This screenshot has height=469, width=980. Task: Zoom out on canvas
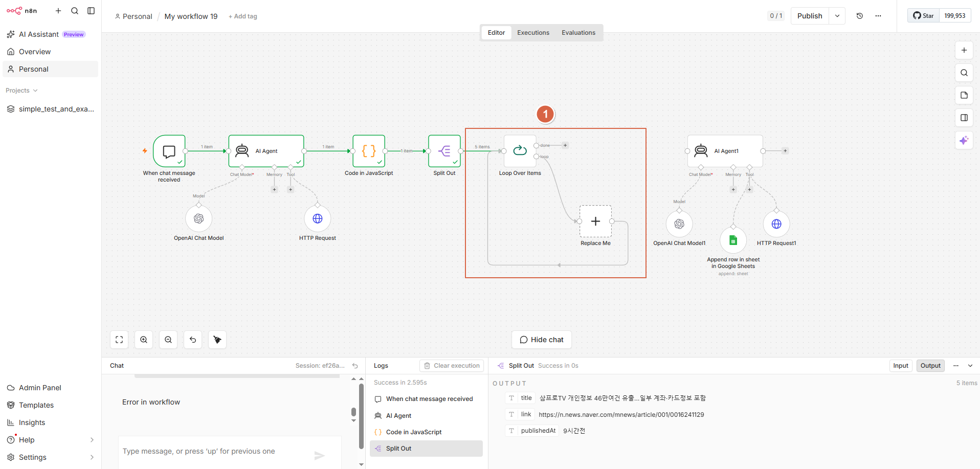168,340
